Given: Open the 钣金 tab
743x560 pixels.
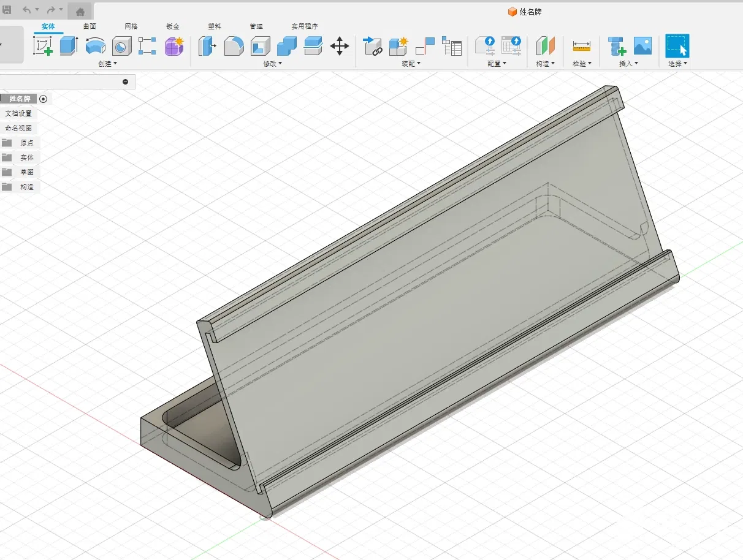Looking at the screenshot, I should tap(173, 26).
